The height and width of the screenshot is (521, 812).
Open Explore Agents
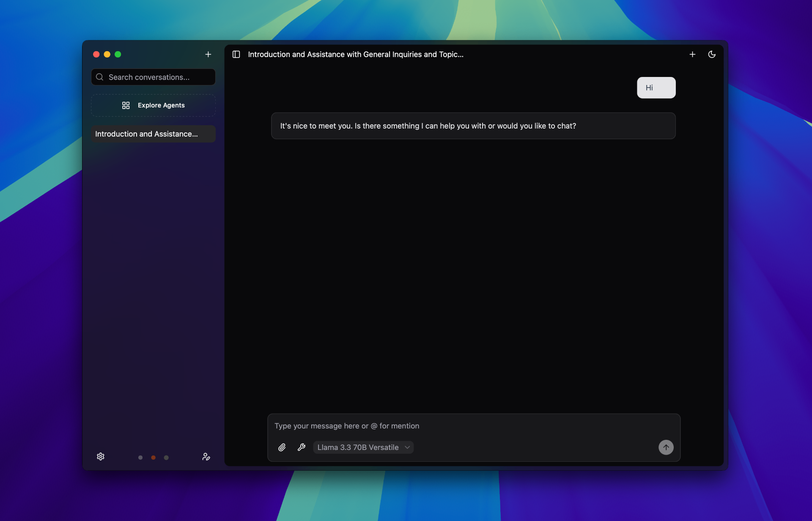[153, 105]
